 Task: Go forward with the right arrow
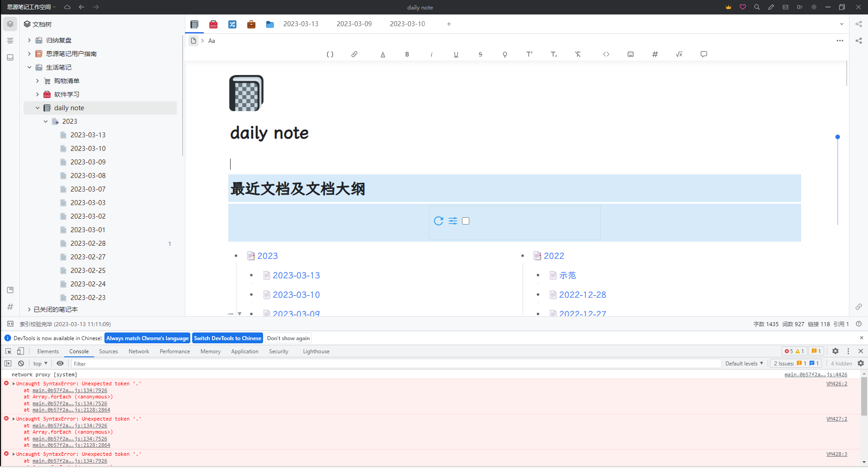[95, 7]
